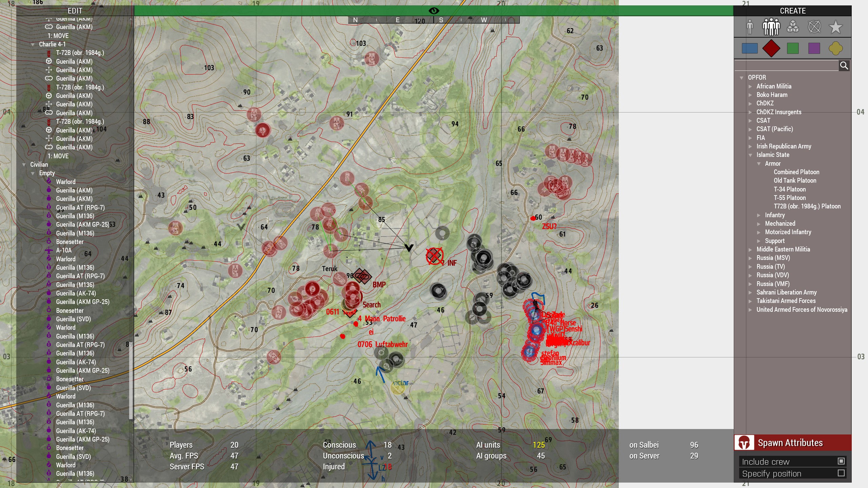Collapse the Islamic State faction
The image size is (868, 488).
750,155
